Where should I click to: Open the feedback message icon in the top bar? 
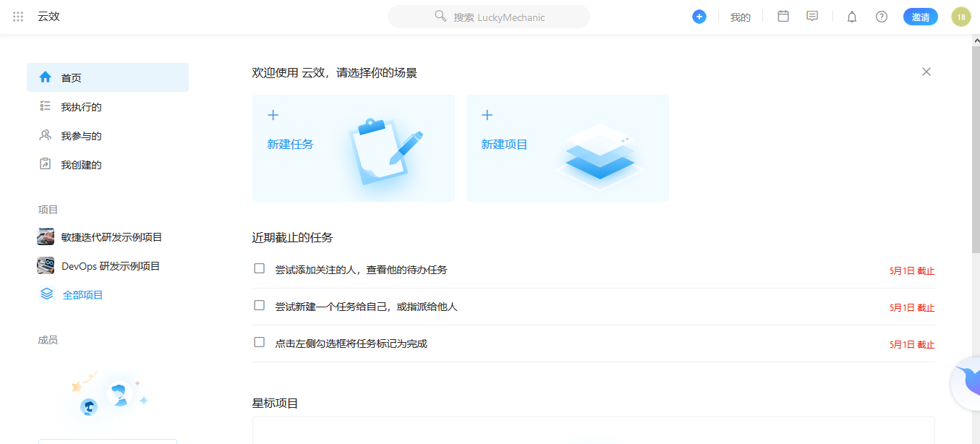tap(811, 16)
